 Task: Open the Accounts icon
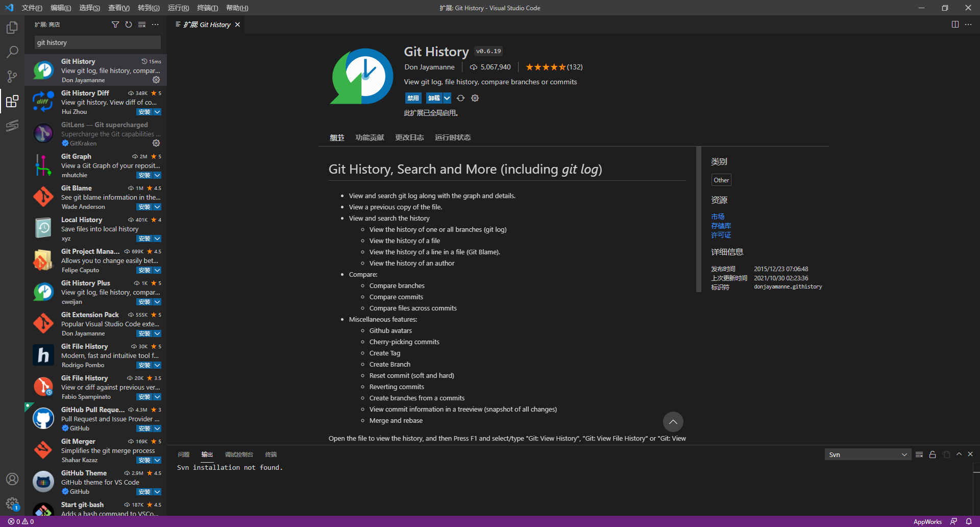(12, 479)
